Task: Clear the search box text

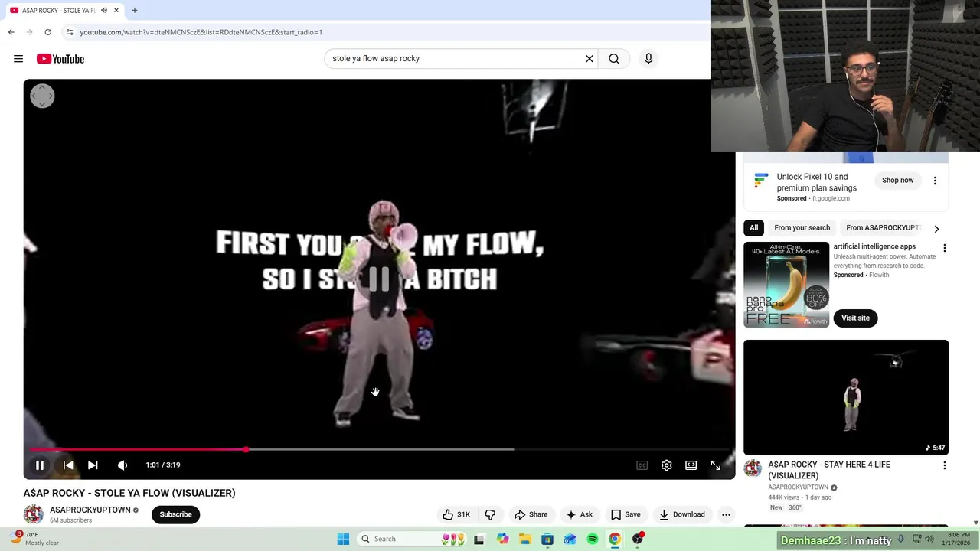Action: (x=590, y=59)
